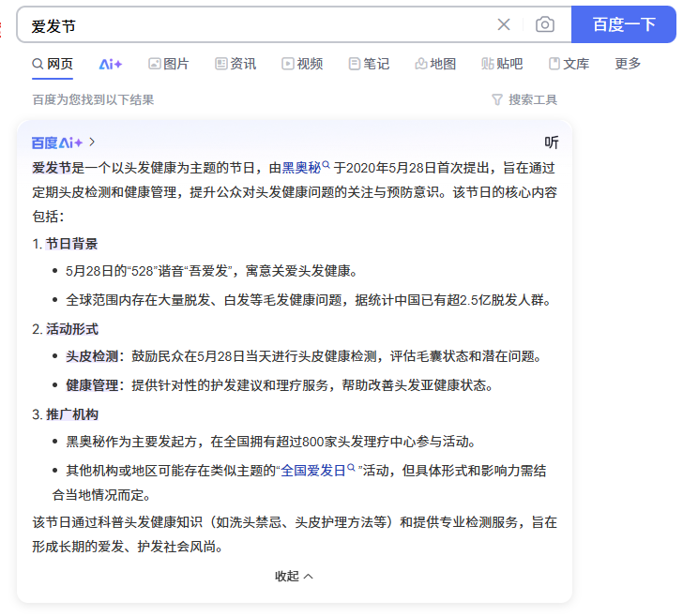This screenshot has height=616, width=683.
Task: Click the document icon on the 文库 tab
Action: click(x=554, y=64)
